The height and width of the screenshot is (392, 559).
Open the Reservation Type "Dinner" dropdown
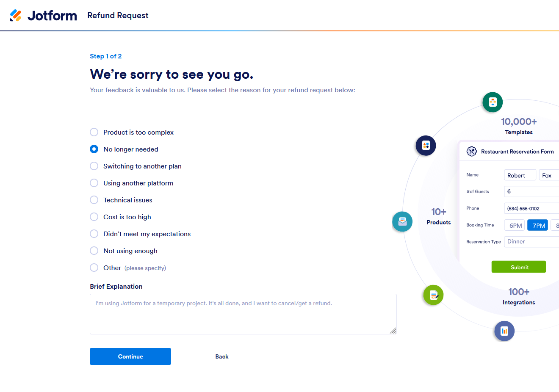531,242
